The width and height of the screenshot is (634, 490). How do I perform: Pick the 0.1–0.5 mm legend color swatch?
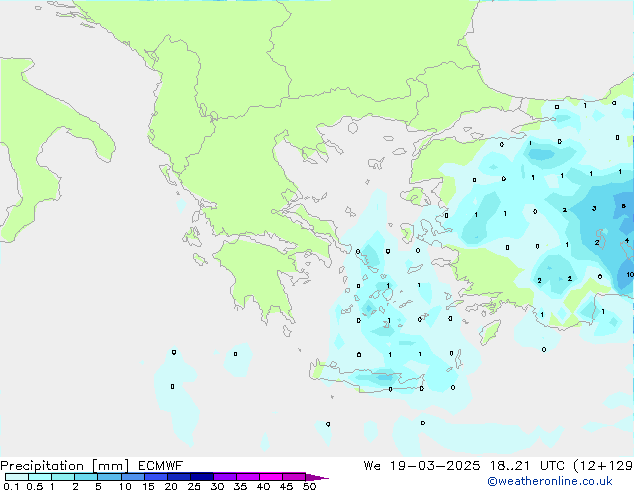(17, 477)
